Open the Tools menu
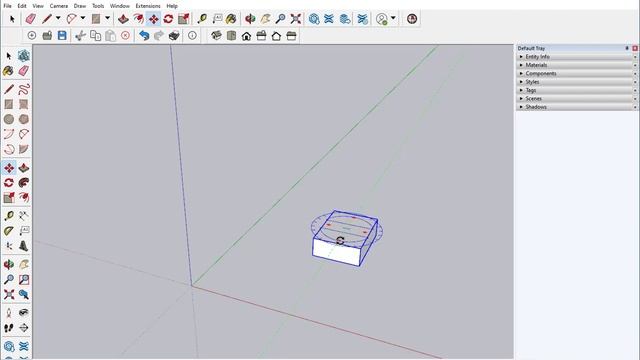The width and height of the screenshot is (640, 360). pos(98,6)
